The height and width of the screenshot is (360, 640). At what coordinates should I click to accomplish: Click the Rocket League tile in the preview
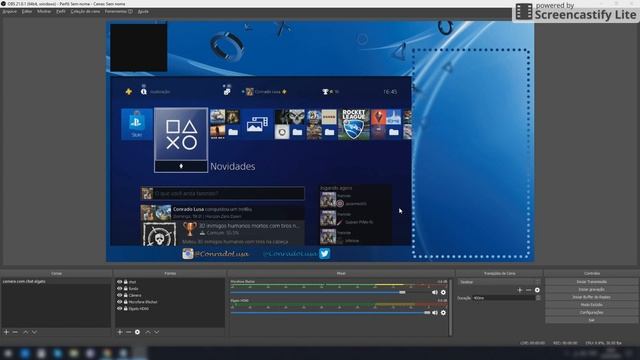point(353,124)
